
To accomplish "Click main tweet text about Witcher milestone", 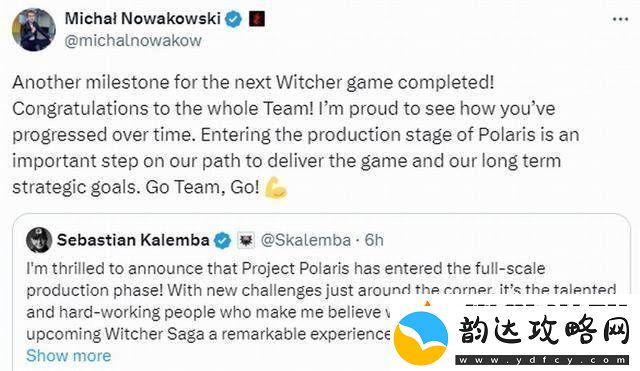I will (x=296, y=135).
